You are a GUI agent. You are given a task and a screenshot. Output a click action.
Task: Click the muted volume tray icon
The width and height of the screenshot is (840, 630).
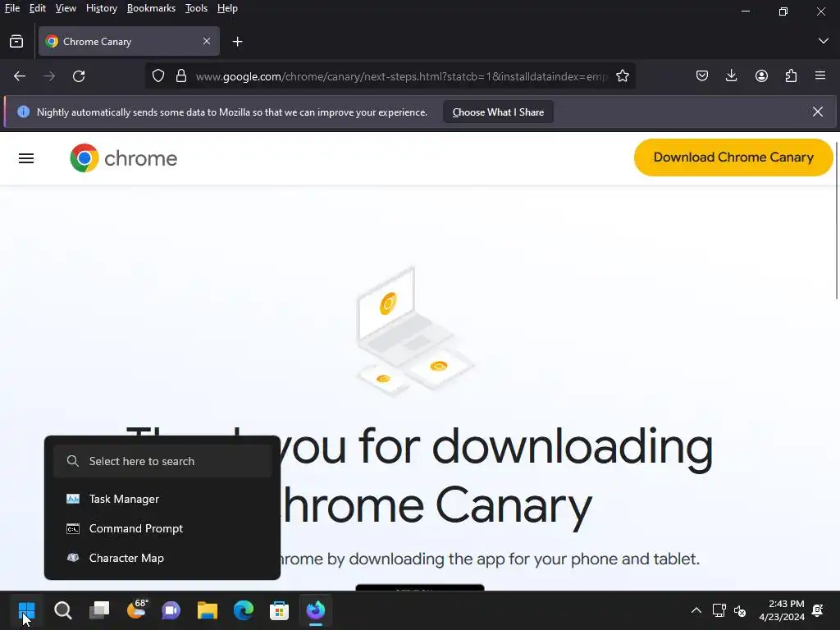(740, 610)
